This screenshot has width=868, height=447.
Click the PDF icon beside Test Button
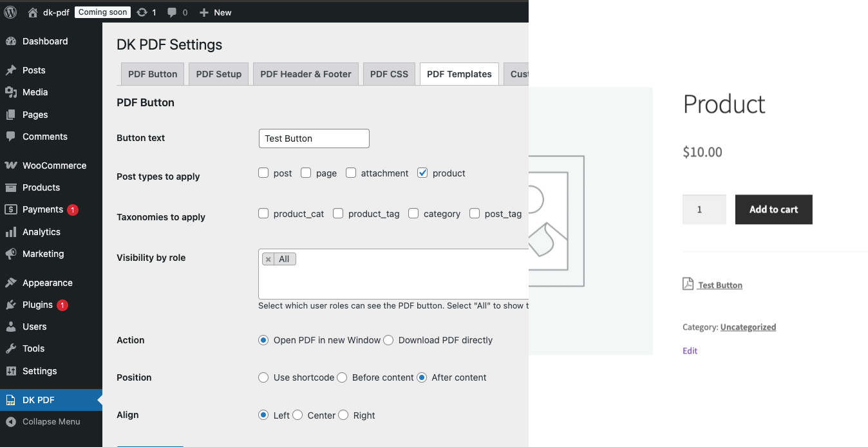tap(688, 284)
